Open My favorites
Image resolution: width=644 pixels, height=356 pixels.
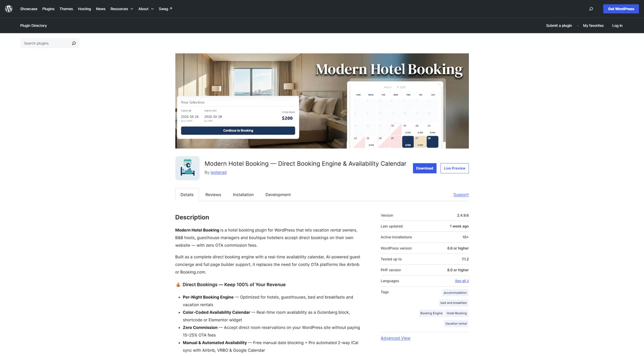(593, 26)
